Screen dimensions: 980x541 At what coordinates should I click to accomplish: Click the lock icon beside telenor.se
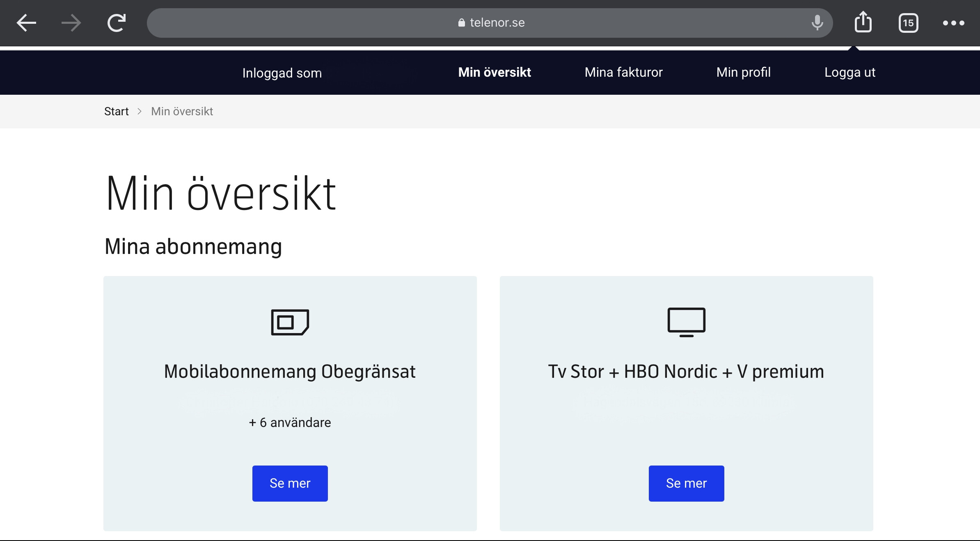pyautogui.click(x=462, y=23)
